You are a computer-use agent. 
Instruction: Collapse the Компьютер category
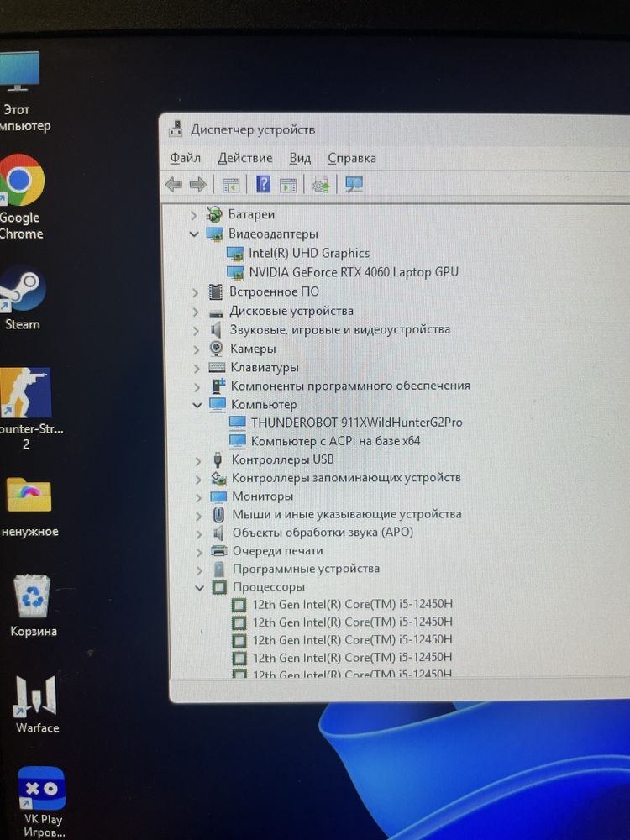(x=197, y=405)
